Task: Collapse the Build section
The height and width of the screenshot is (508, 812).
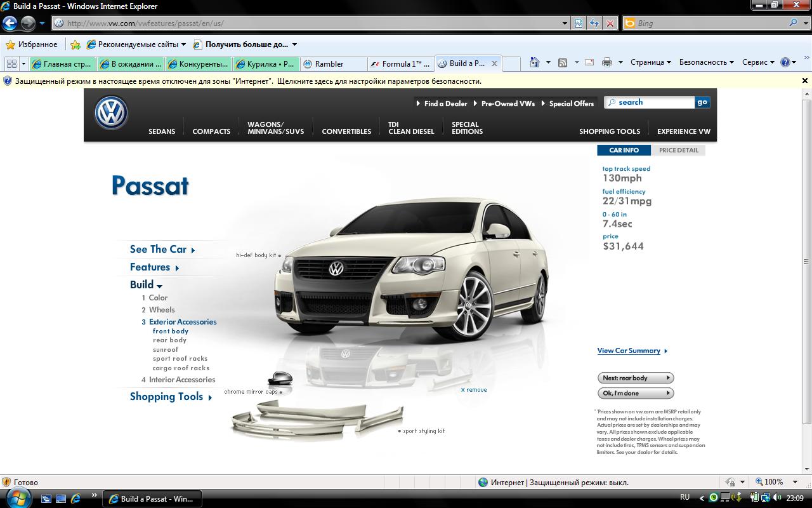Action: [x=146, y=285]
